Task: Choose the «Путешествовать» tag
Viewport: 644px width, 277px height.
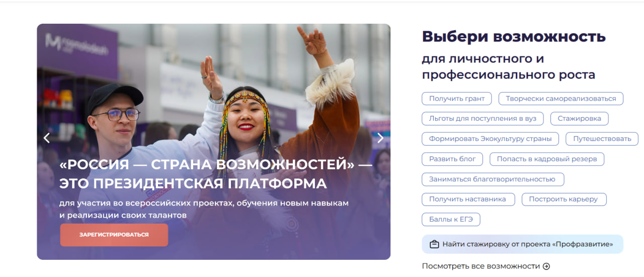Action: point(602,139)
